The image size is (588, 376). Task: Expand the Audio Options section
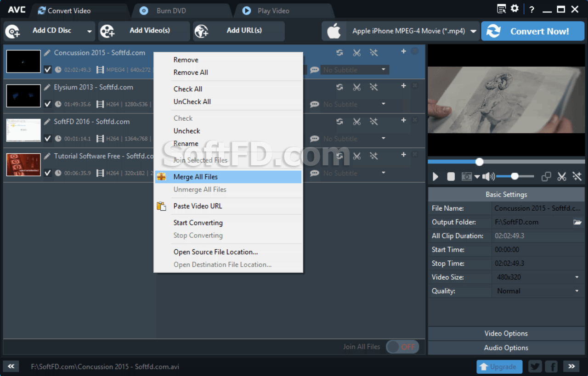pyautogui.click(x=506, y=348)
